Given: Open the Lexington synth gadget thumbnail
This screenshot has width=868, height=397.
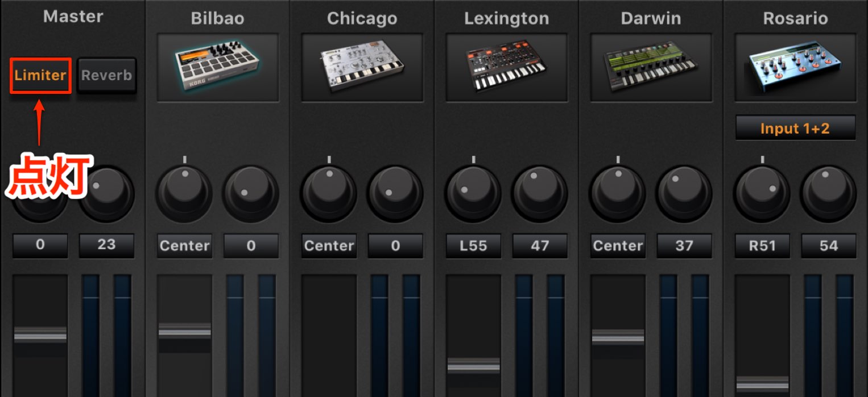Looking at the screenshot, I should click(507, 68).
